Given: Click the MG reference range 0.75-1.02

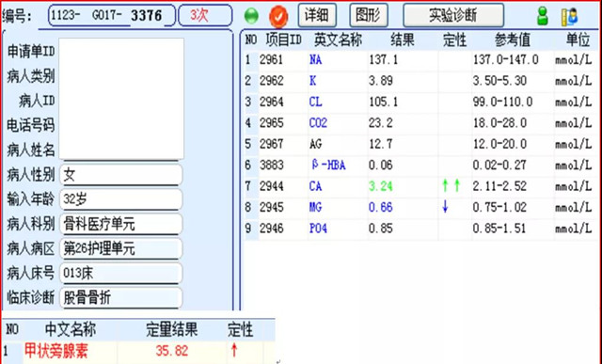Looking at the screenshot, I should [499, 207].
